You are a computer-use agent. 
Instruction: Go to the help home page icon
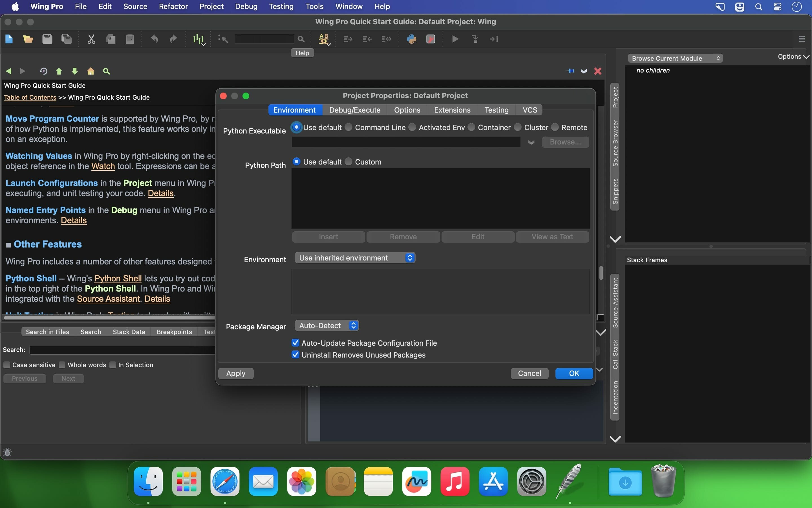pos(91,71)
